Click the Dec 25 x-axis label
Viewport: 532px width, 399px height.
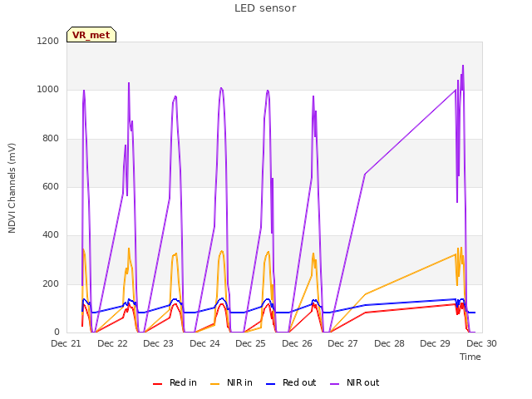(251, 343)
